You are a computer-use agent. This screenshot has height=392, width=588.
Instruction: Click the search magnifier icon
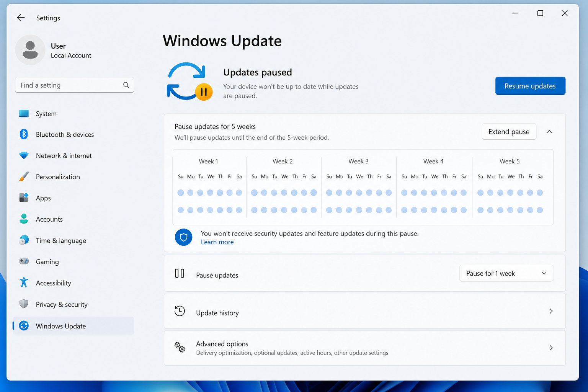pyautogui.click(x=126, y=85)
